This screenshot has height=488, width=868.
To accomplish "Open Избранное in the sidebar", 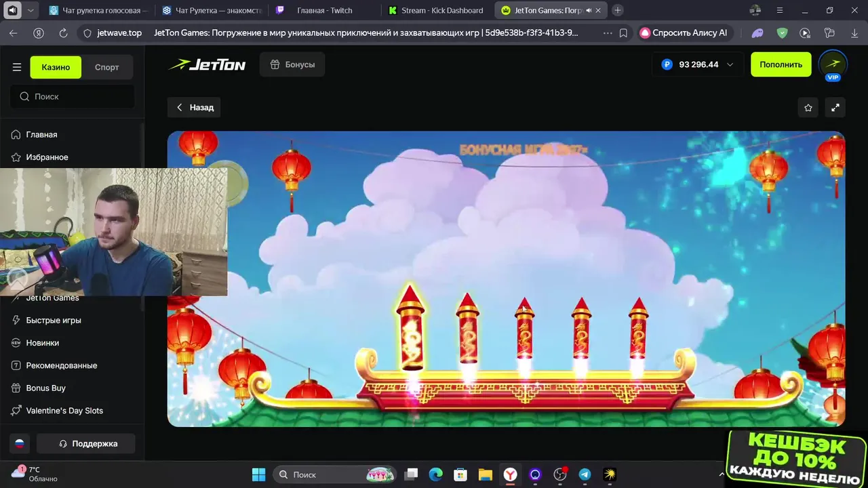I will [x=47, y=157].
